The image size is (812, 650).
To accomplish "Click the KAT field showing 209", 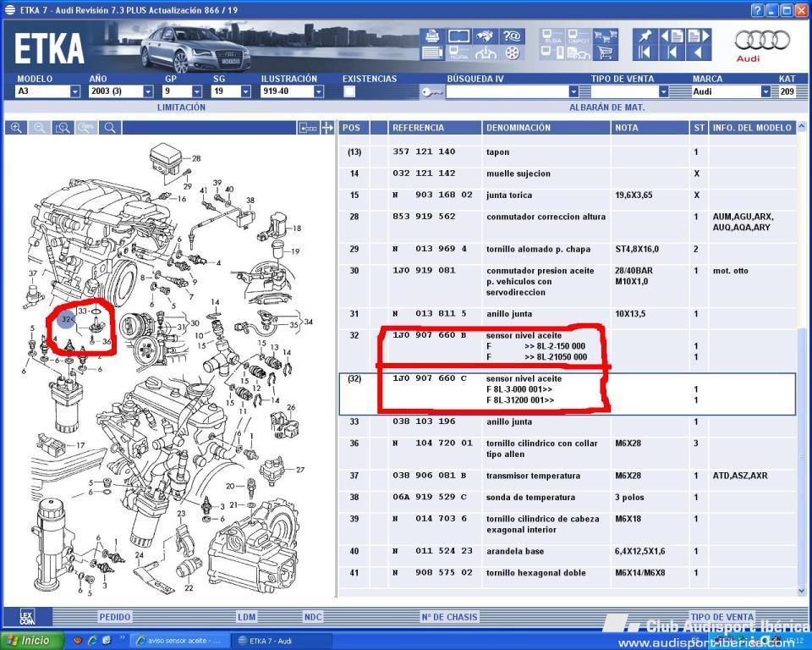I will [787, 91].
